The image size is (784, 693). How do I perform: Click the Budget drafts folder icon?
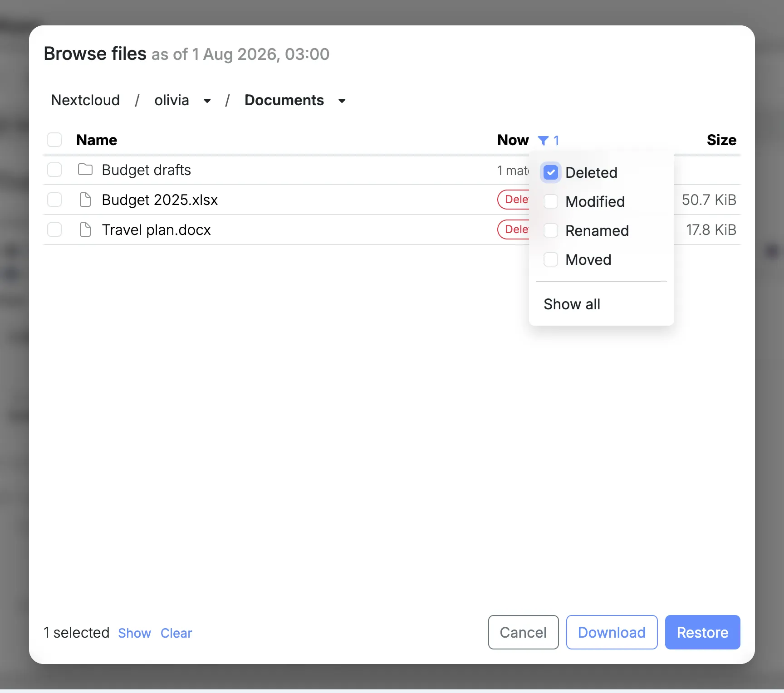click(x=85, y=170)
